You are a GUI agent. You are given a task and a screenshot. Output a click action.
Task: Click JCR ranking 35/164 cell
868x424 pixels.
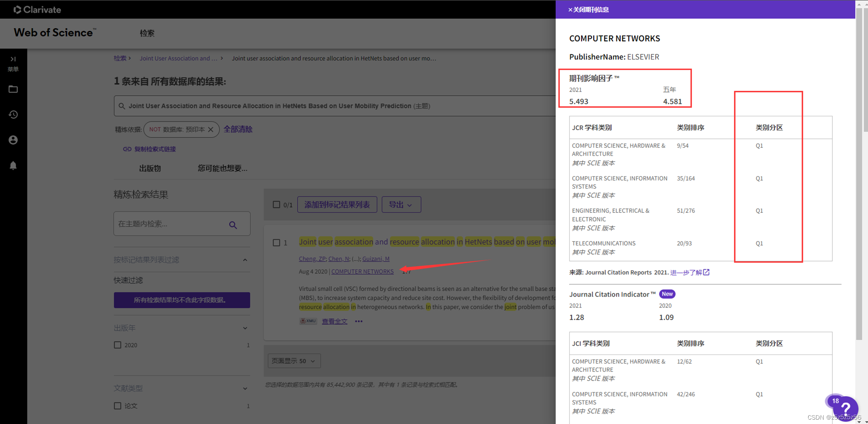coord(686,179)
